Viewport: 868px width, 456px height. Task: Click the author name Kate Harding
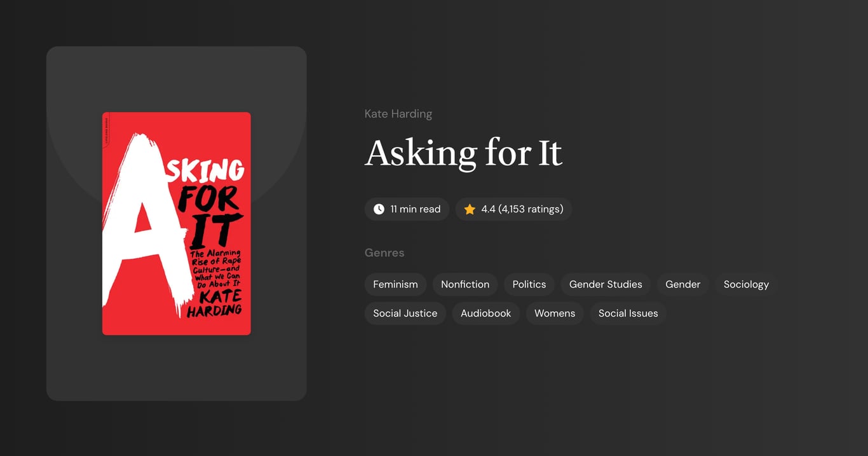tap(398, 114)
